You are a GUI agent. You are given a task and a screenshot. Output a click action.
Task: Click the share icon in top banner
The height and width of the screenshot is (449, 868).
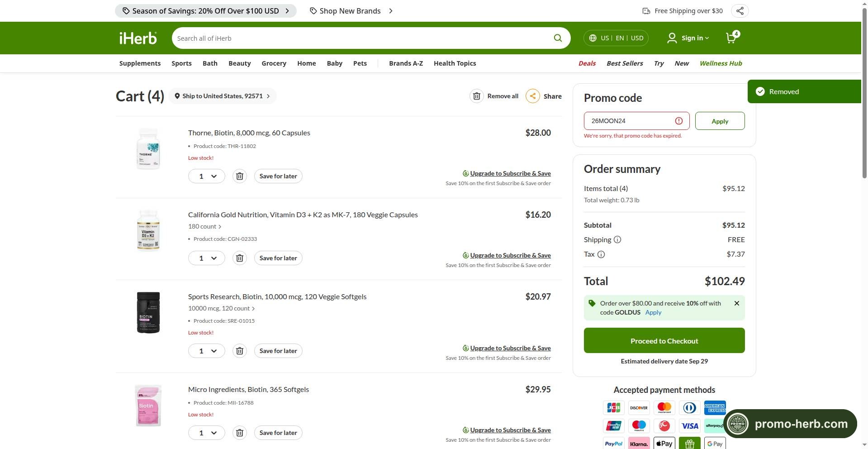point(740,11)
